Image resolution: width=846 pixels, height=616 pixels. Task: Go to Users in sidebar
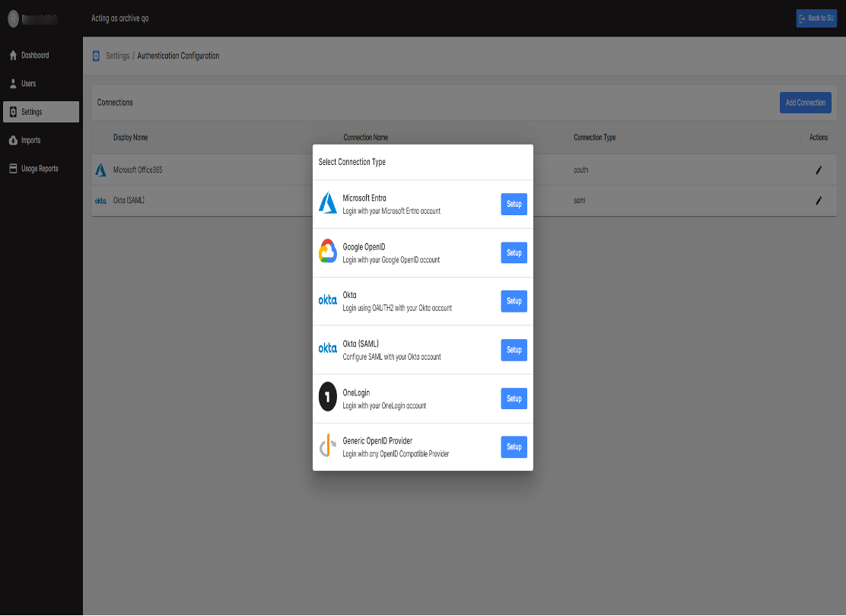point(28,84)
